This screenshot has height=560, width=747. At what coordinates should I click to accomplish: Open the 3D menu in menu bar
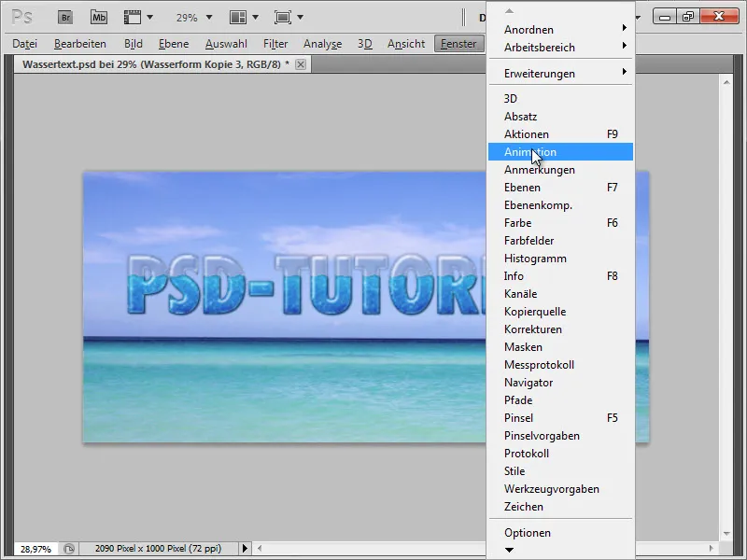click(x=365, y=44)
